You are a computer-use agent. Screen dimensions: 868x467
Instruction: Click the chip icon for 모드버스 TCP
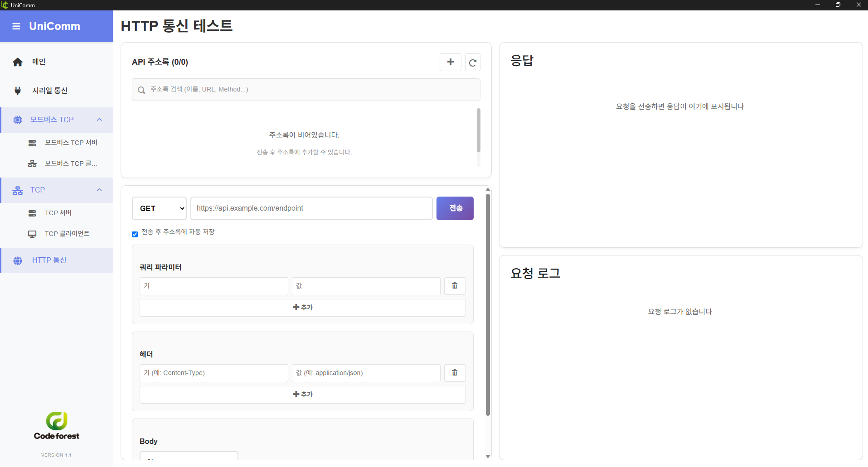[18, 120]
